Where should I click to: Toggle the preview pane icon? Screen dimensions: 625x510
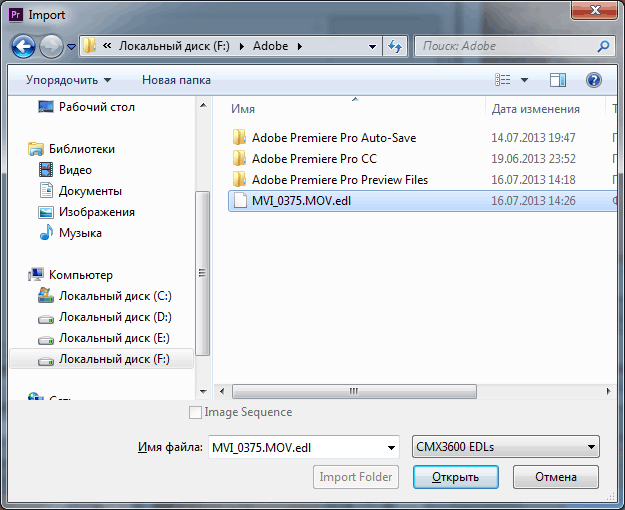pyautogui.click(x=558, y=80)
